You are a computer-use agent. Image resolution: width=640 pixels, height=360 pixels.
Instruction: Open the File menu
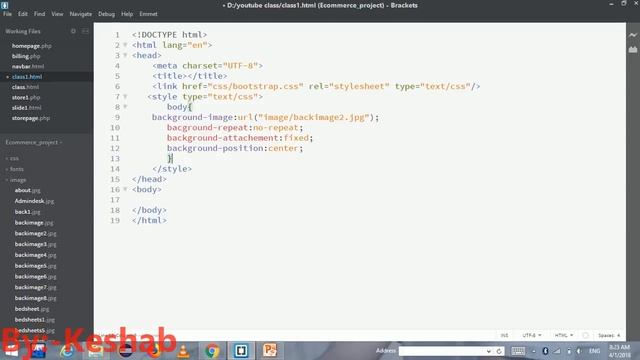7,14
